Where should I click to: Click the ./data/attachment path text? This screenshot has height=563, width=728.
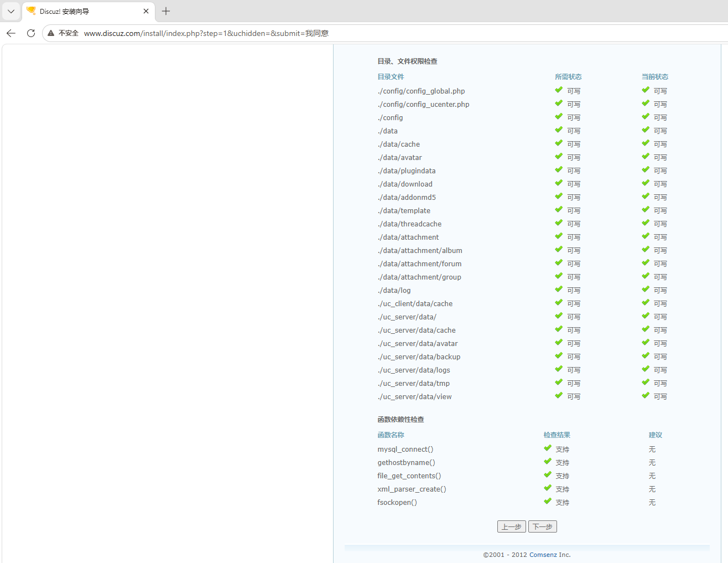(408, 237)
